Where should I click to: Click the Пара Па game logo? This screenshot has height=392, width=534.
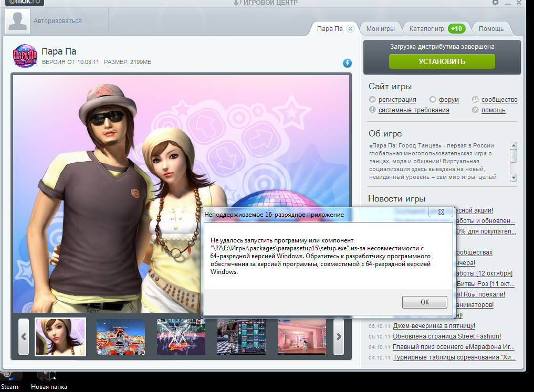click(x=25, y=56)
